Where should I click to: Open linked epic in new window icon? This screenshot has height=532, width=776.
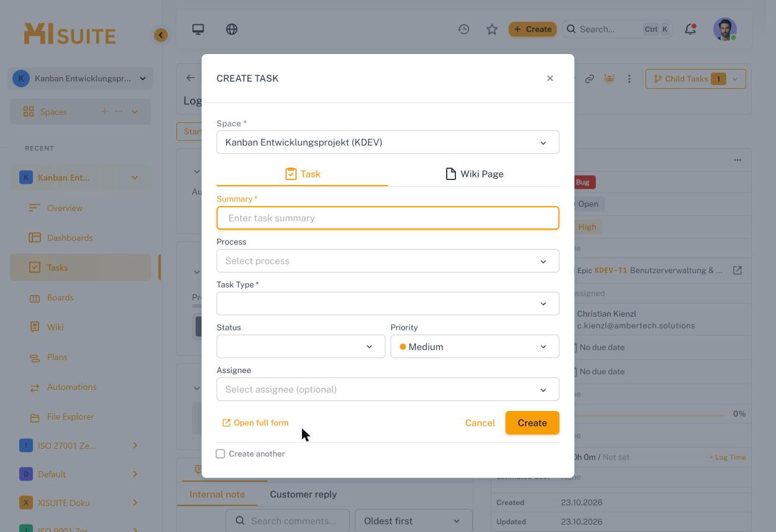737,271
